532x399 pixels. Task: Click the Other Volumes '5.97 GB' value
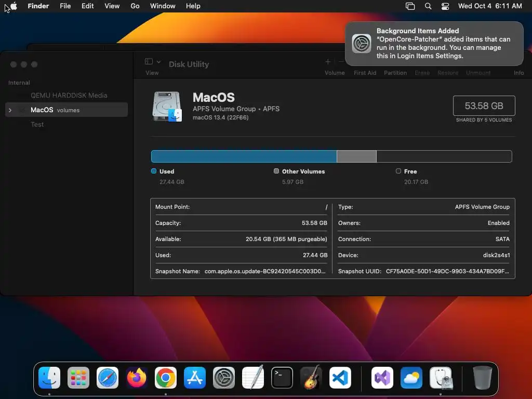(293, 182)
